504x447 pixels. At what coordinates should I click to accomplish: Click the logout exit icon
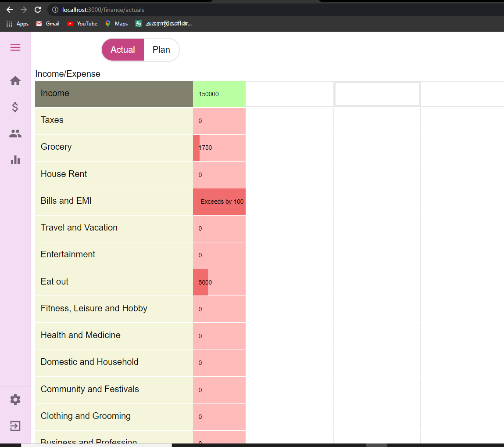tap(15, 426)
